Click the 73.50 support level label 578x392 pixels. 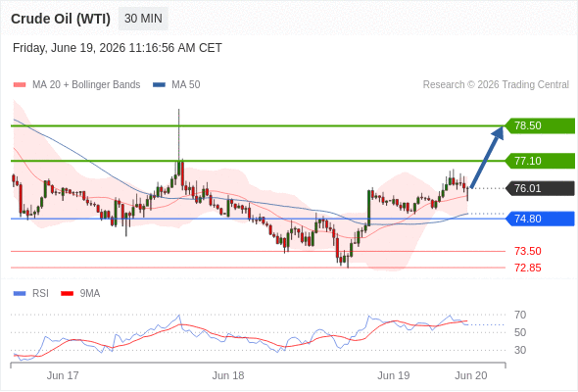[x=528, y=251]
